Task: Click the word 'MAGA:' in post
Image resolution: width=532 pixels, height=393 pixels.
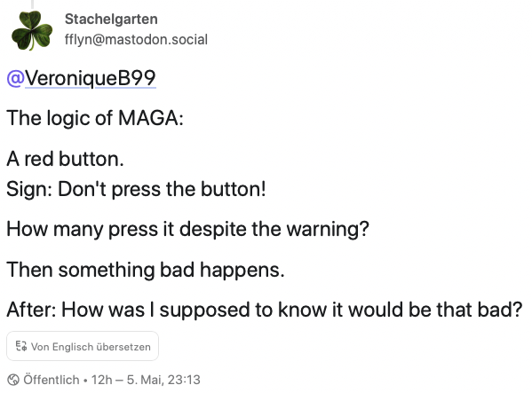Action: pyautogui.click(x=151, y=118)
